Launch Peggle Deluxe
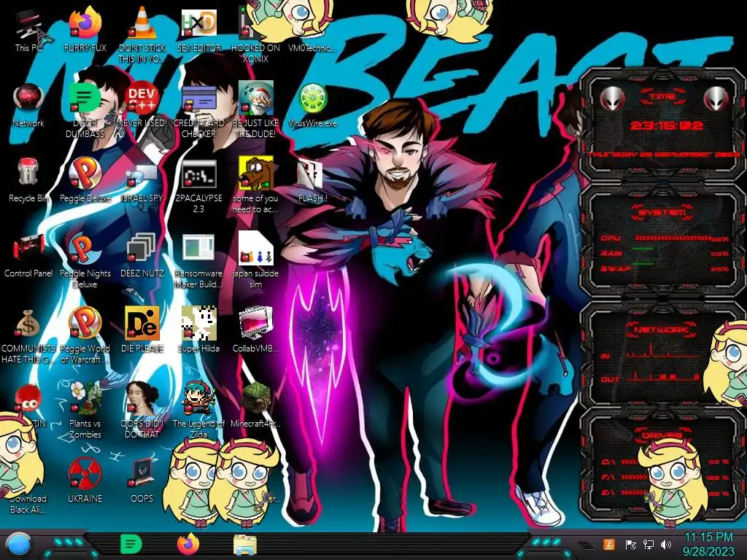This screenshot has height=560, width=747. (x=85, y=180)
